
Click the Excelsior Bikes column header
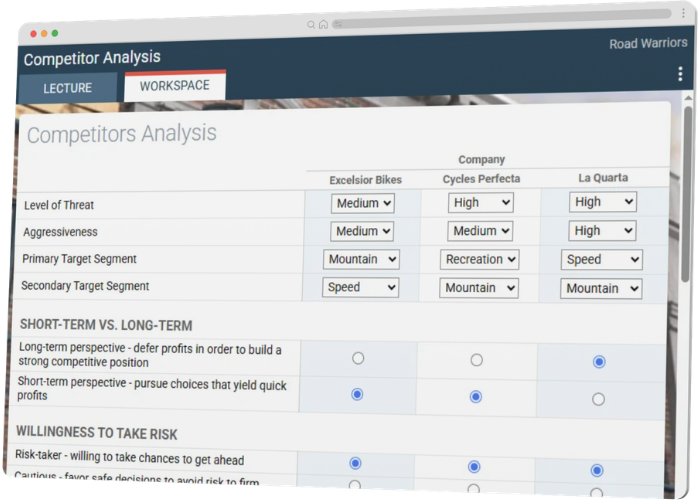365,180
